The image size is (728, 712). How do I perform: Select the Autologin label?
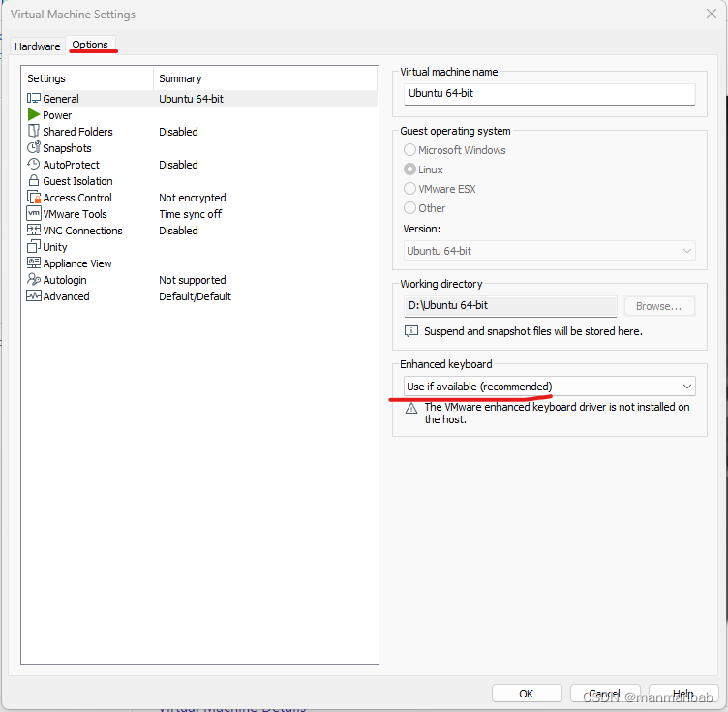pos(65,280)
